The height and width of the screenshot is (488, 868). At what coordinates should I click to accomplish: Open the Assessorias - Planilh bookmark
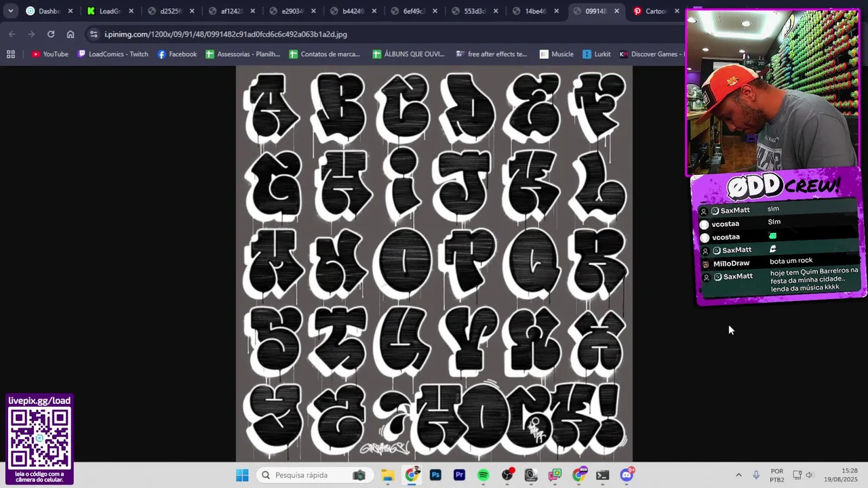[x=243, y=54]
